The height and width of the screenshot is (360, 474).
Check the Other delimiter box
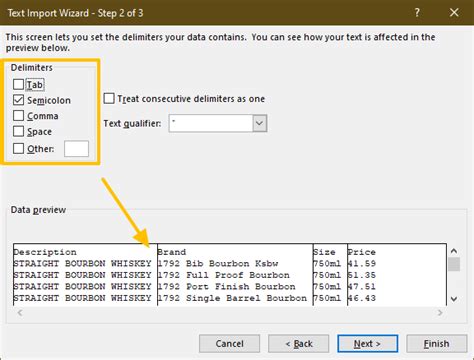tap(18, 148)
